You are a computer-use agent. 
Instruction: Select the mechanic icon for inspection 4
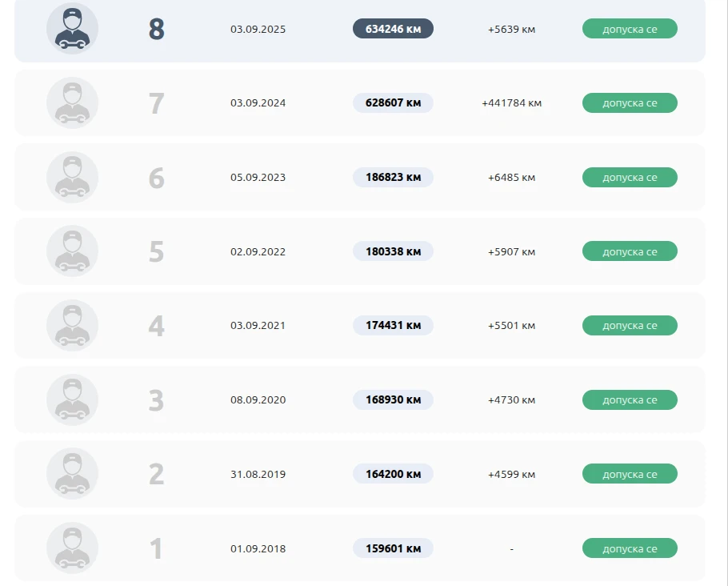(x=73, y=325)
